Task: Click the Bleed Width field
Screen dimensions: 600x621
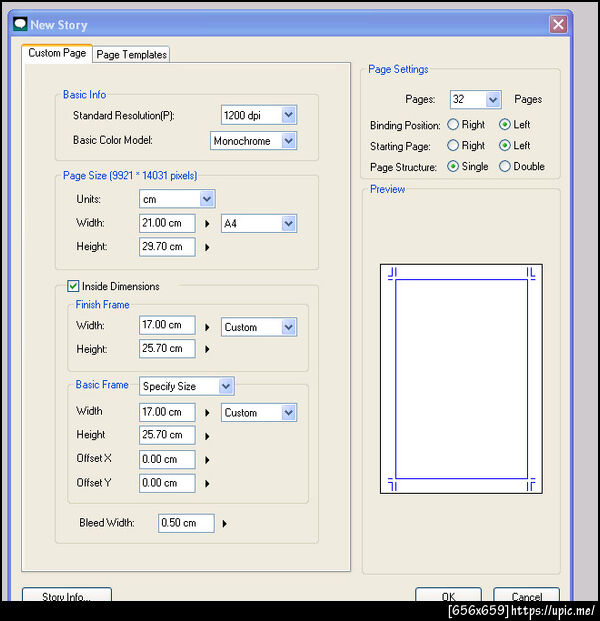Action: (186, 523)
